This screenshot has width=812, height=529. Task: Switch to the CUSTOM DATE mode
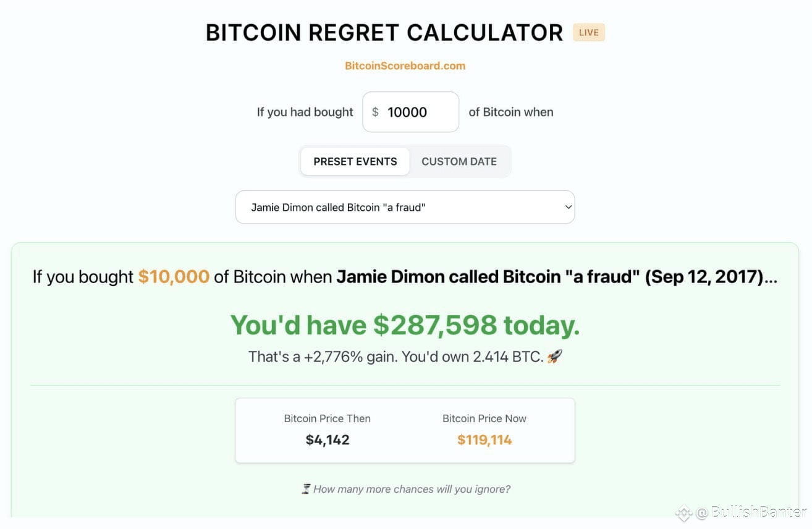pos(459,161)
